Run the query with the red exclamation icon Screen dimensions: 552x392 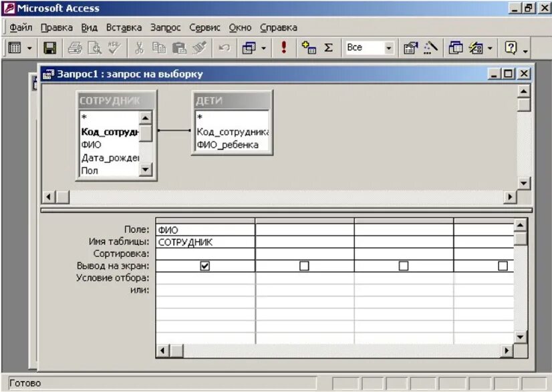284,47
